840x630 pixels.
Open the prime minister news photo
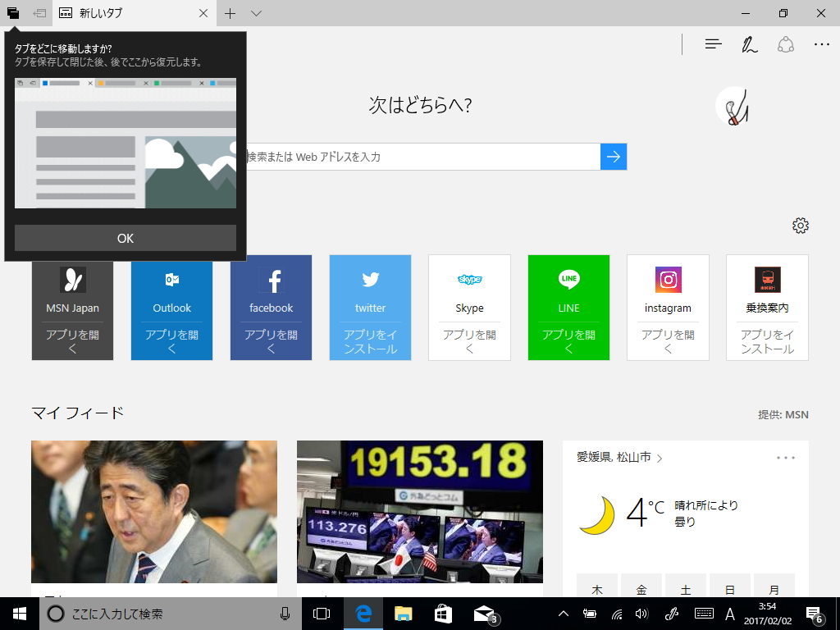(154, 512)
